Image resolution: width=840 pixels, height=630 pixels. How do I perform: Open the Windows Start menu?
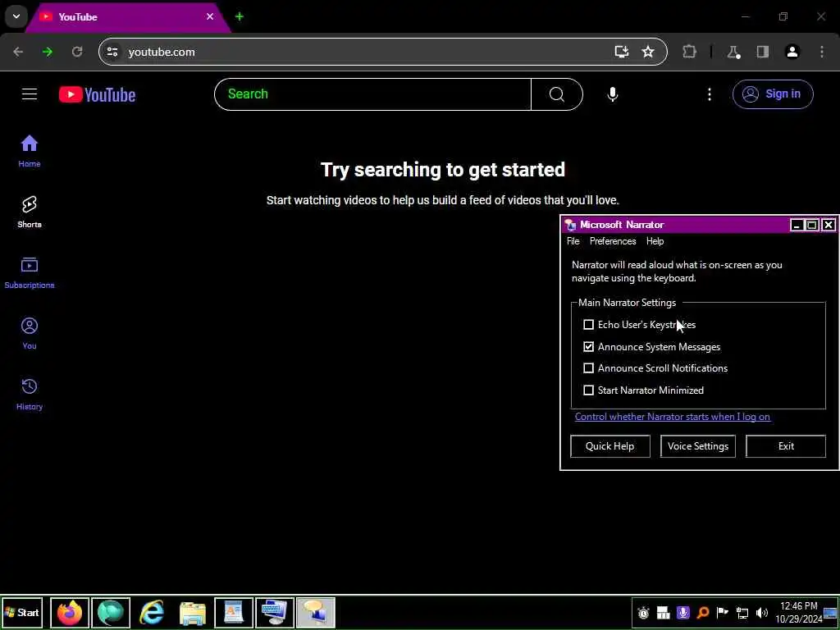(22, 612)
